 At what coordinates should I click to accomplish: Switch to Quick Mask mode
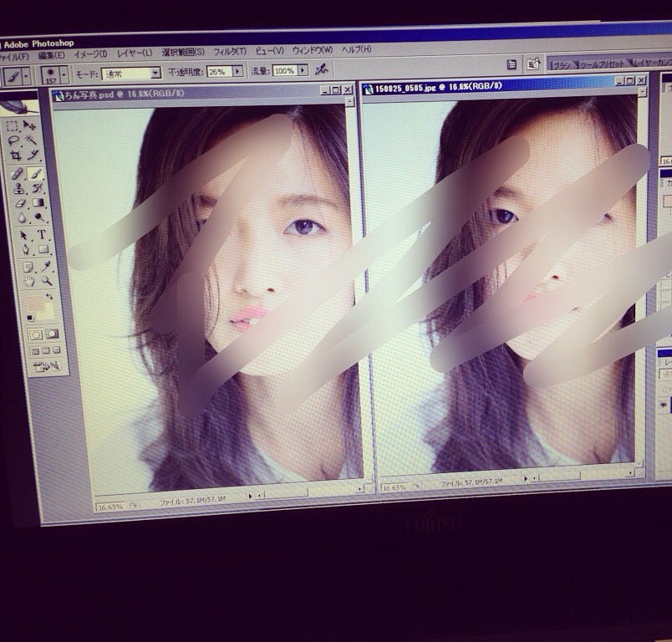pos(52,334)
